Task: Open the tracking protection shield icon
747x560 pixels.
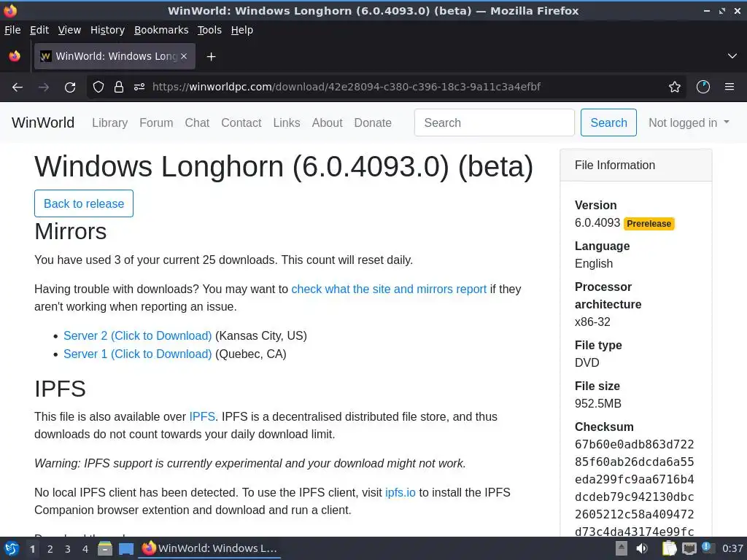Action: 98,87
